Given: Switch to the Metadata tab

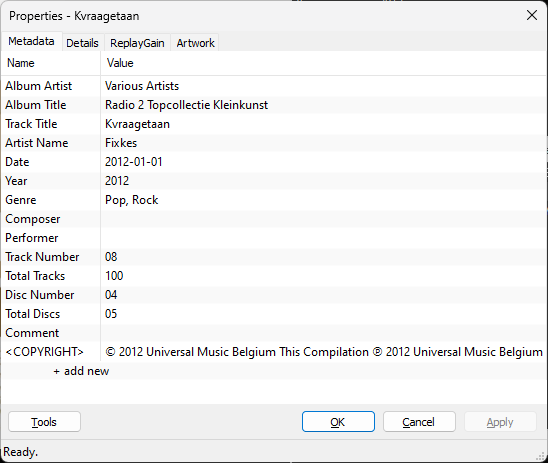Looking at the screenshot, I should [31, 42].
